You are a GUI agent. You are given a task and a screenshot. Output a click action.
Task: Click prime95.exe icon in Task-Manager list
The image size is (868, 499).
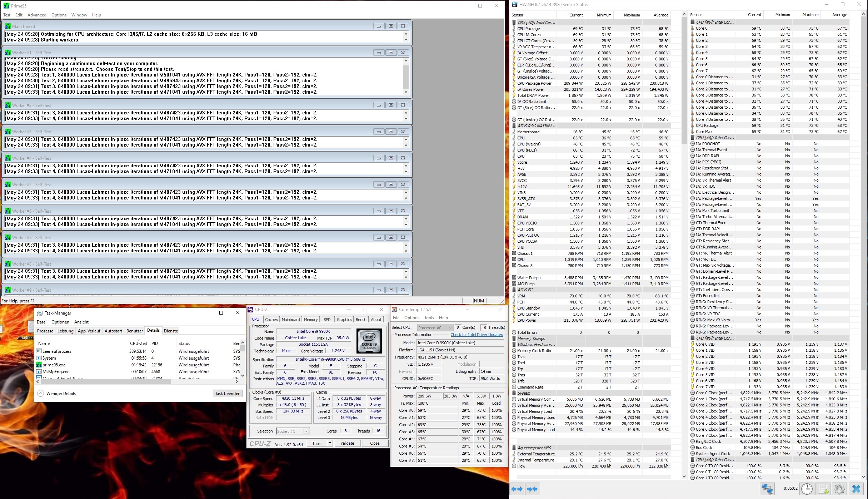(x=39, y=365)
